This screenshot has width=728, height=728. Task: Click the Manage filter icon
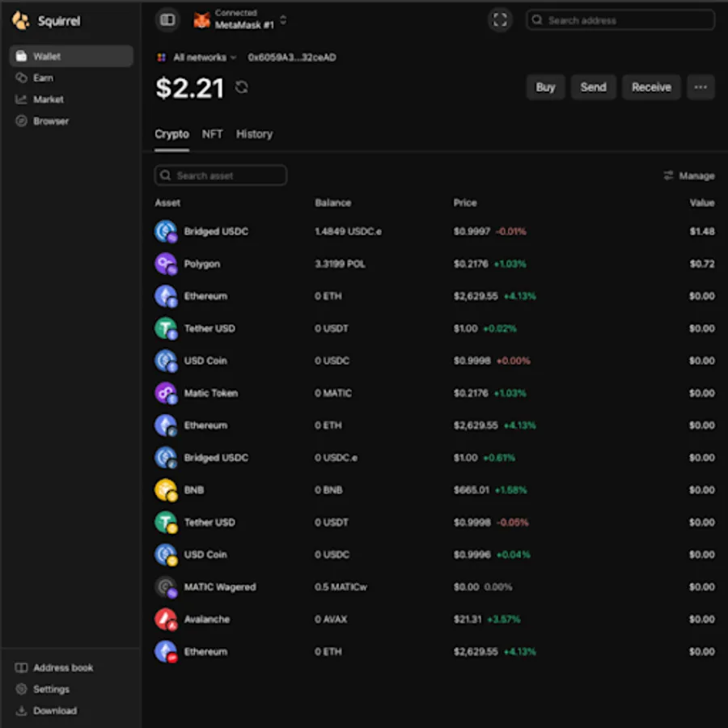point(668,176)
